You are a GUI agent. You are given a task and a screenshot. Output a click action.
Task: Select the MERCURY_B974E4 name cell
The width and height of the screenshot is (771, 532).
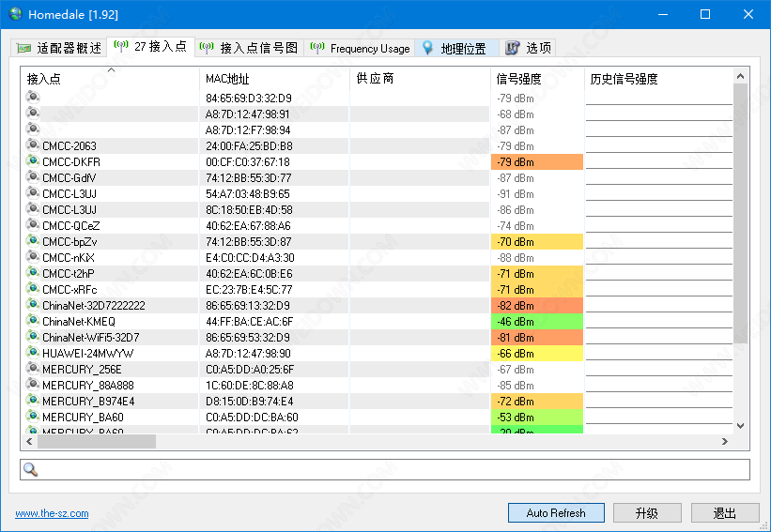88,402
